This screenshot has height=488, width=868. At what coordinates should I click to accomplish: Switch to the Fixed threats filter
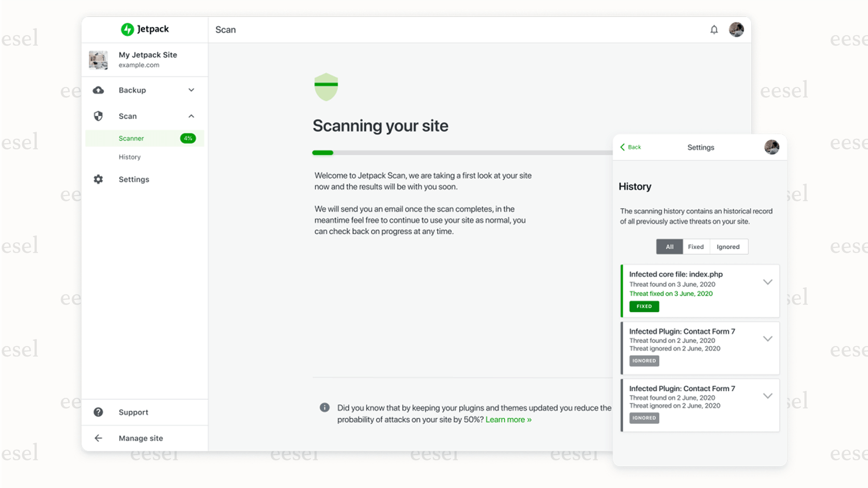696,246
